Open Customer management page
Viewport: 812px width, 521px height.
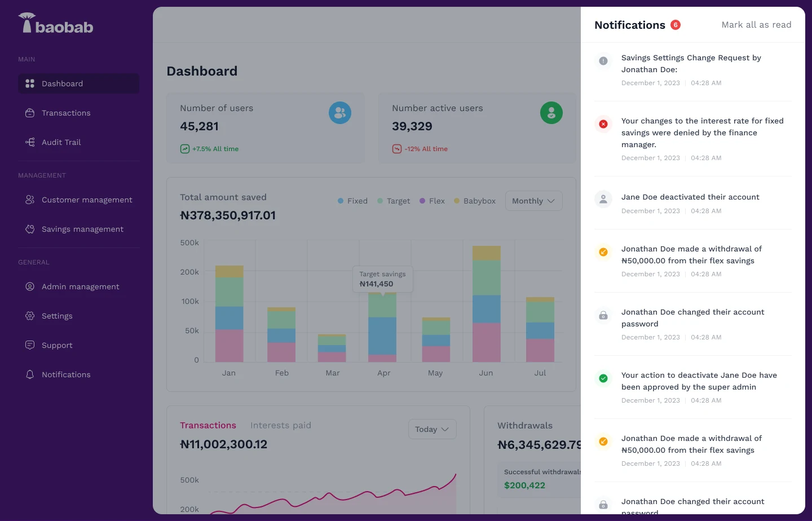(x=78, y=200)
